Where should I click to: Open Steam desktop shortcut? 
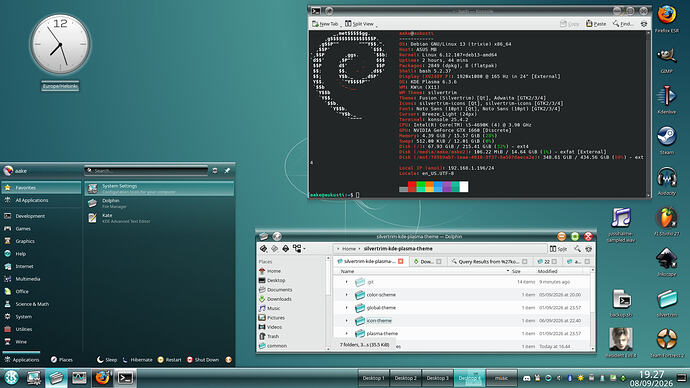tap(667, 136)
